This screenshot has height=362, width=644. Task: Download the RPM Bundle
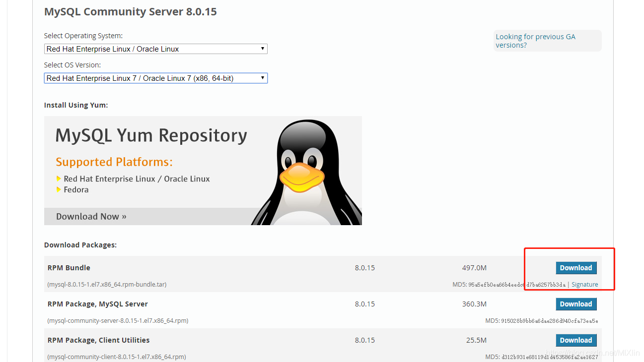coord(576,268)
